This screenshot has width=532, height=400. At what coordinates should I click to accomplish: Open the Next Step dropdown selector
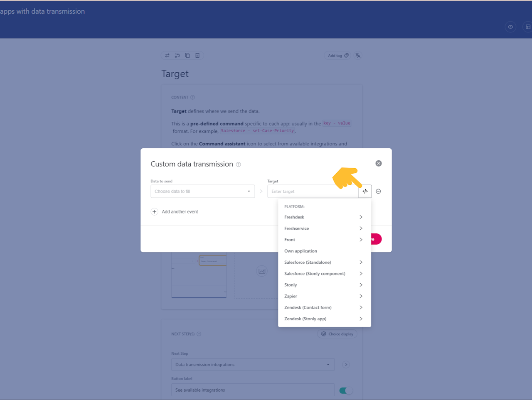point(253,364)
